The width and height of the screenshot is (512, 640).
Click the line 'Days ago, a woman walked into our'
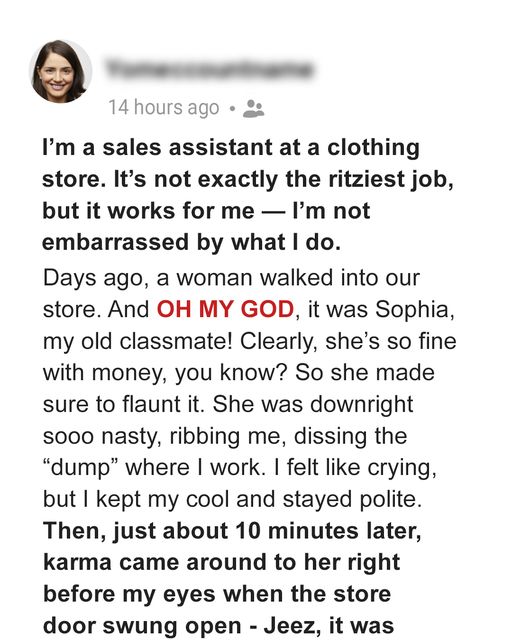click(231, 278)
